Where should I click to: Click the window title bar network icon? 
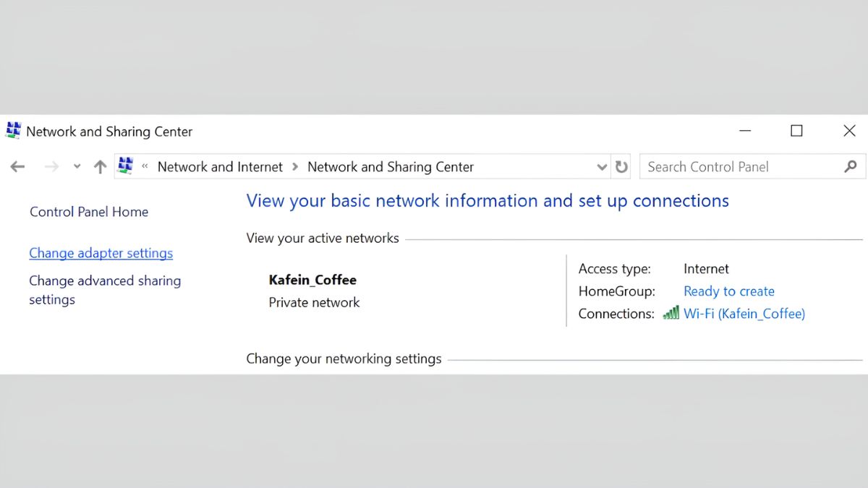tap(13, 131)
